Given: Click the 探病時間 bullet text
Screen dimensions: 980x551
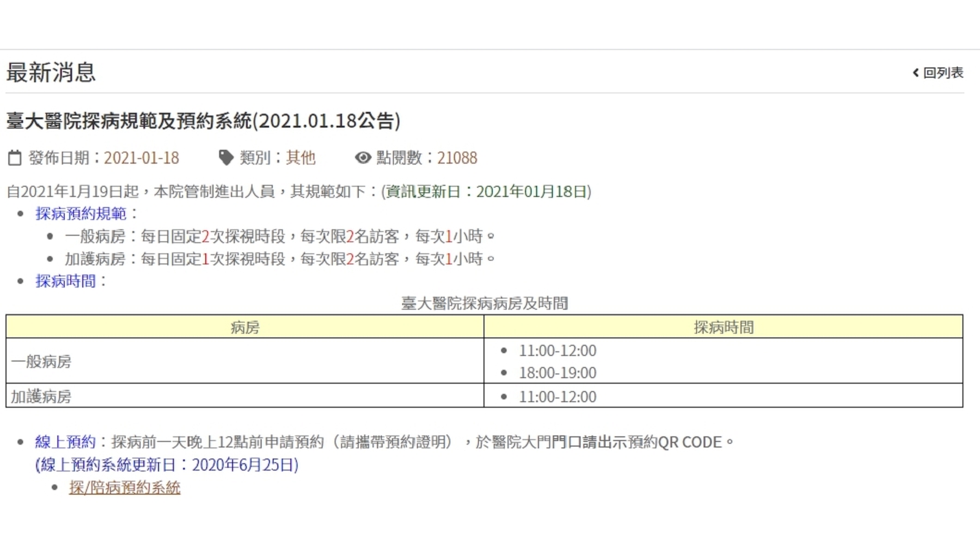Looking at the screenshot, I should pos(66,281).
